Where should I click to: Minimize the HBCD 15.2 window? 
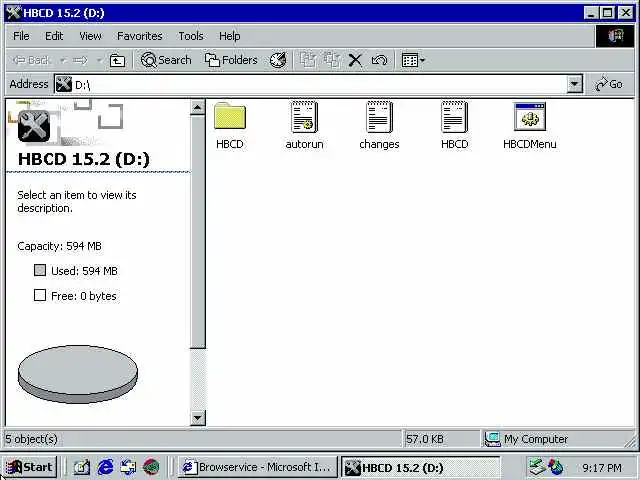591,13
